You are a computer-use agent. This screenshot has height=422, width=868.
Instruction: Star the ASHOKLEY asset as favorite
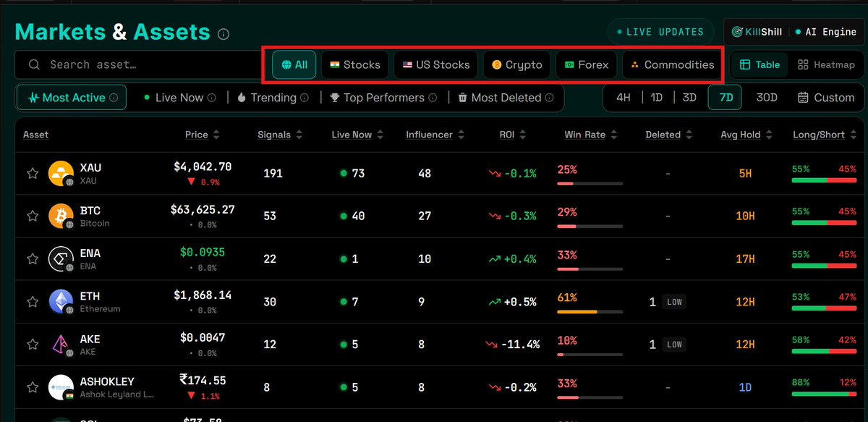[x=32, y=387]
